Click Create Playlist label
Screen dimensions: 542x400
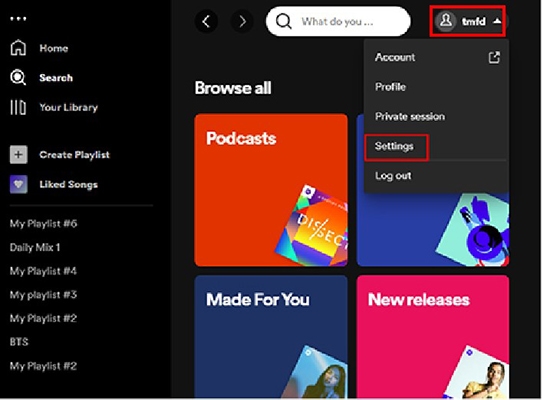74,155
